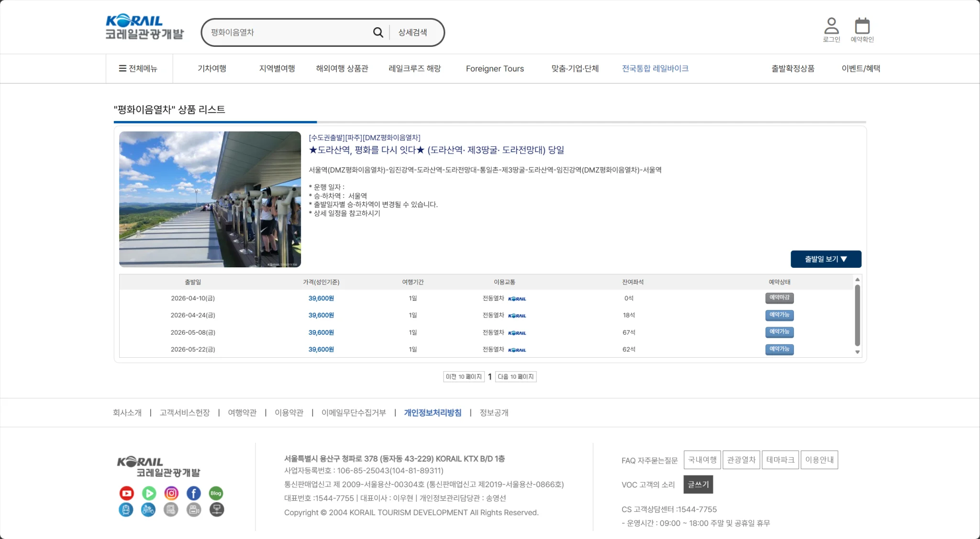980x539 pixels.
Task: Expand the 출발일 보기 dropdown button
Action: (x=825, y=259)
